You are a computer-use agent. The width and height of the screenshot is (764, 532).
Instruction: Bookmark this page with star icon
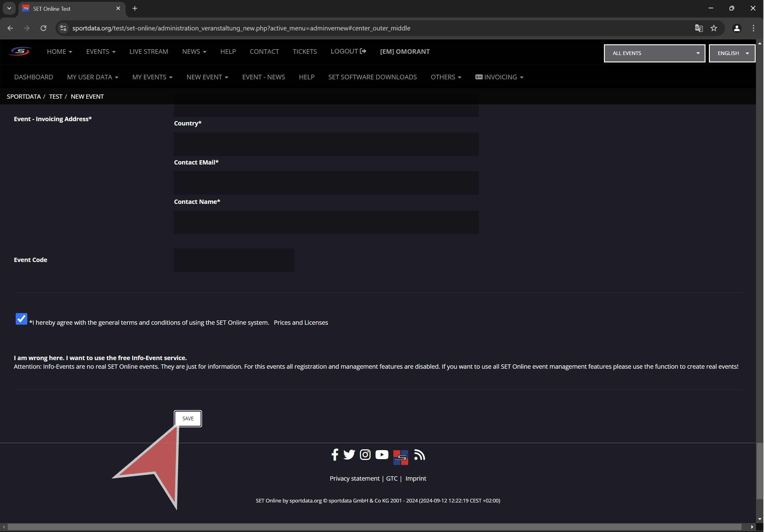click(714, 28)
